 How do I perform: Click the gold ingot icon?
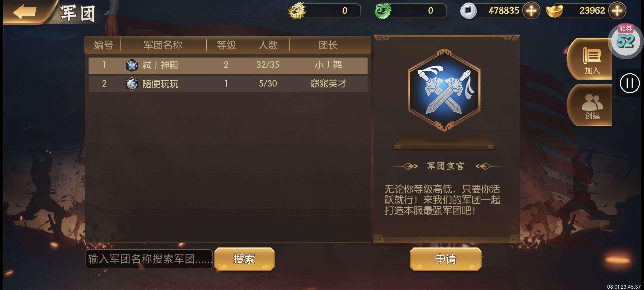tap(554, 11)
